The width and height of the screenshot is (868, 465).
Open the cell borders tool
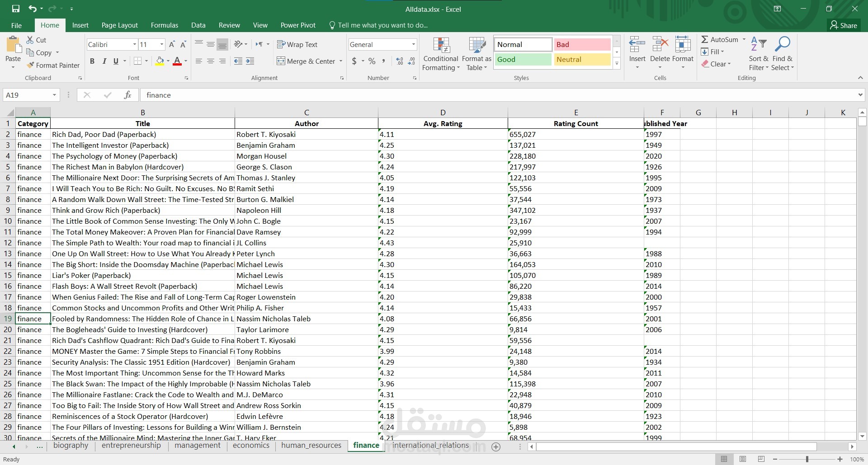click(138, 61)
